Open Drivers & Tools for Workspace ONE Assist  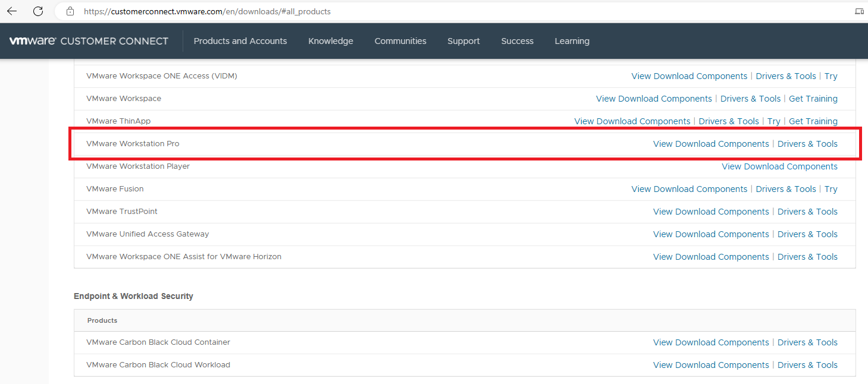click(x=807, y=257)
